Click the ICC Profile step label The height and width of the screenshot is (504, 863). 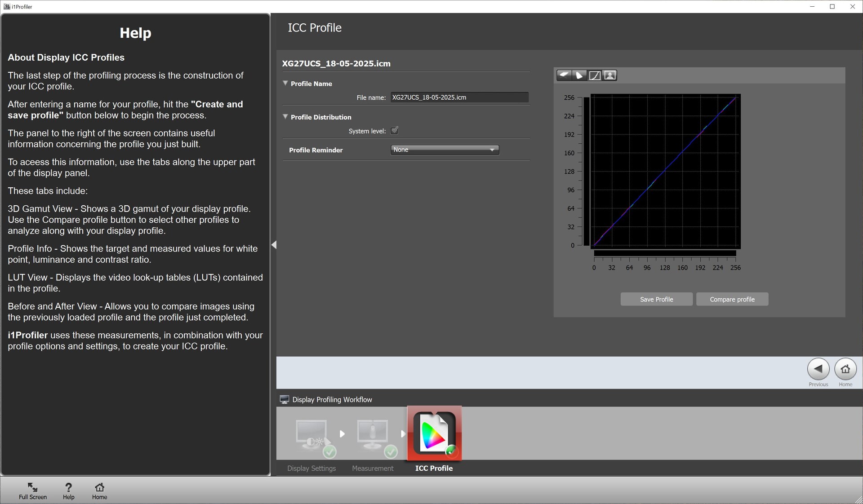434,468
